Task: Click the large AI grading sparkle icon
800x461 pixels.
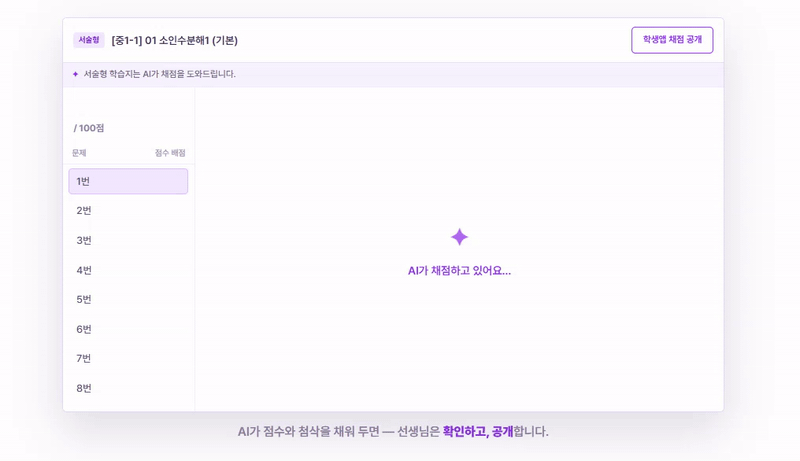Action: (459, 237)
